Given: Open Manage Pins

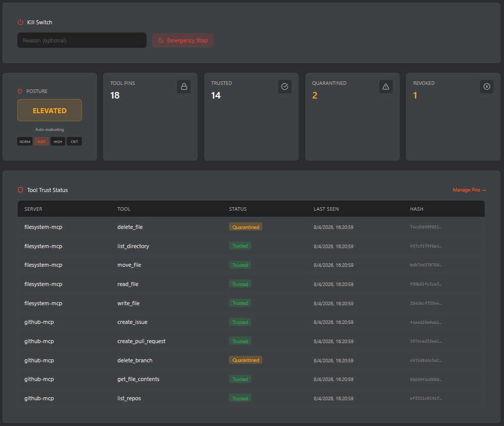Looking at the screenshot, I should [469, 190].
